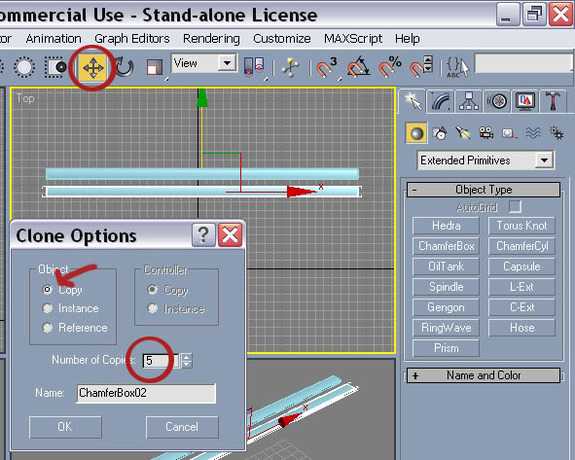Select the Geometry sphere category icon

click(x=416, y=133)
